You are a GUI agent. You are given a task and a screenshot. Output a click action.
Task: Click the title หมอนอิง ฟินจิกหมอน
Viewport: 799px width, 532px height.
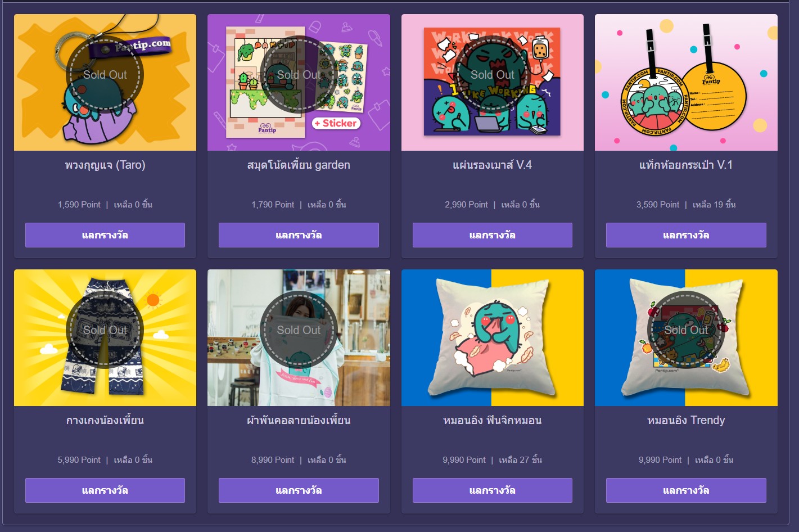493,421
